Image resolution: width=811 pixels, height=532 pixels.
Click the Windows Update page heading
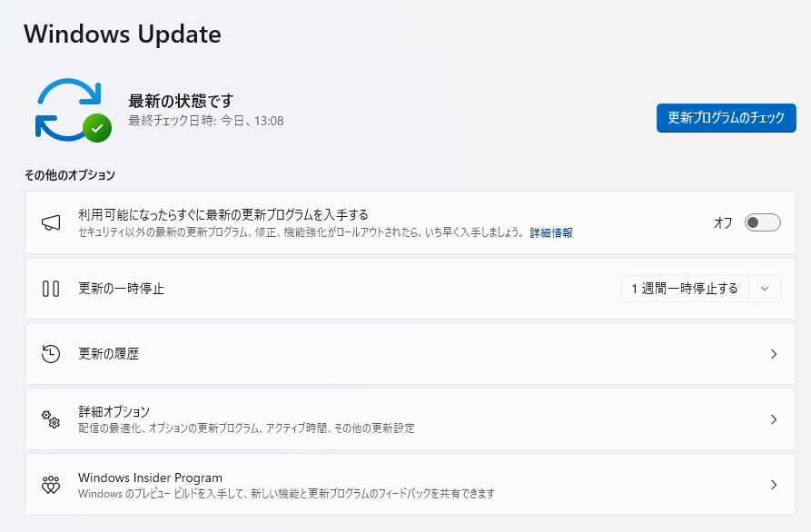(x=123, y=34)
